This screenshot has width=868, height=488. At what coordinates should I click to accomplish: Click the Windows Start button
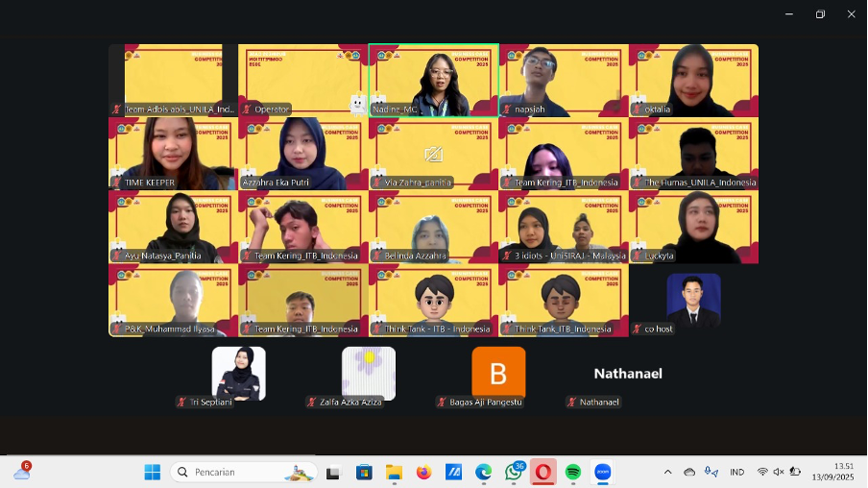[152, 472]
